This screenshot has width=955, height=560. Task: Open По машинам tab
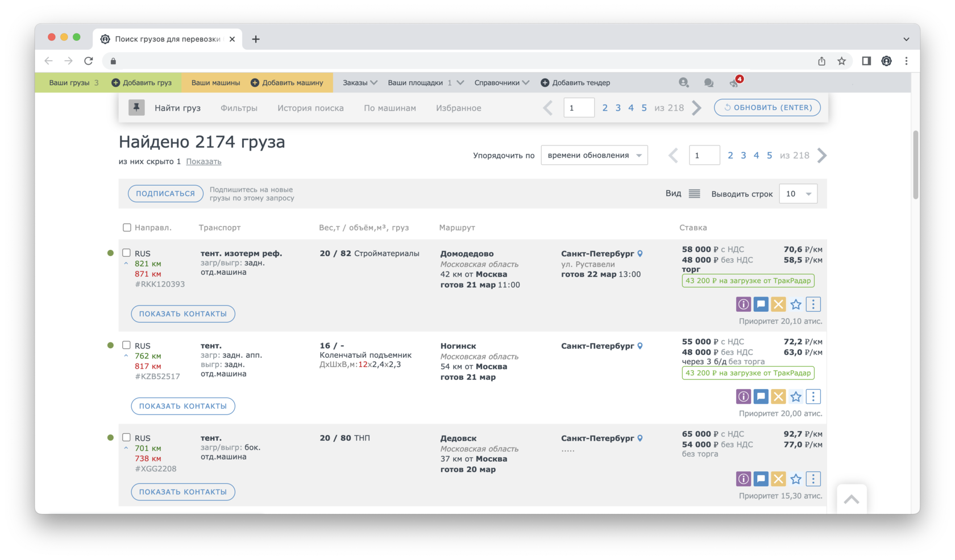[x=390, y=108]
